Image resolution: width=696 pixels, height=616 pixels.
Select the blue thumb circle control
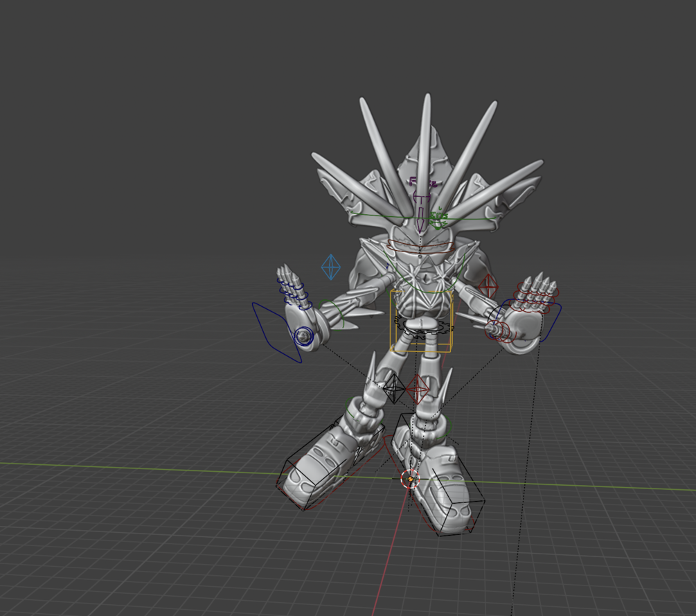pos(303,337)
